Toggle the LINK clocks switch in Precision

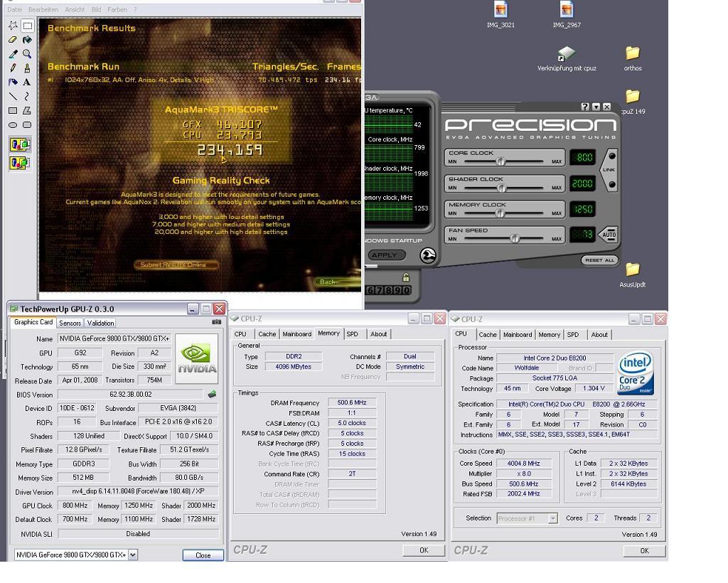click(x=609, y=170)
